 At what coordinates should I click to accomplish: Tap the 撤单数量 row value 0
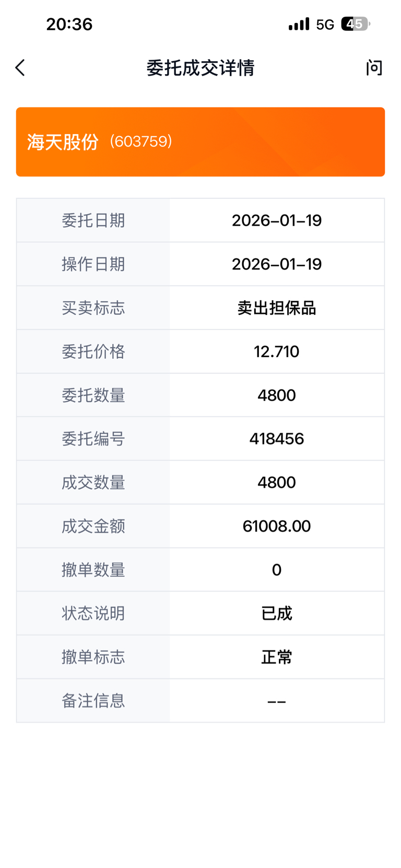[277, 570]
